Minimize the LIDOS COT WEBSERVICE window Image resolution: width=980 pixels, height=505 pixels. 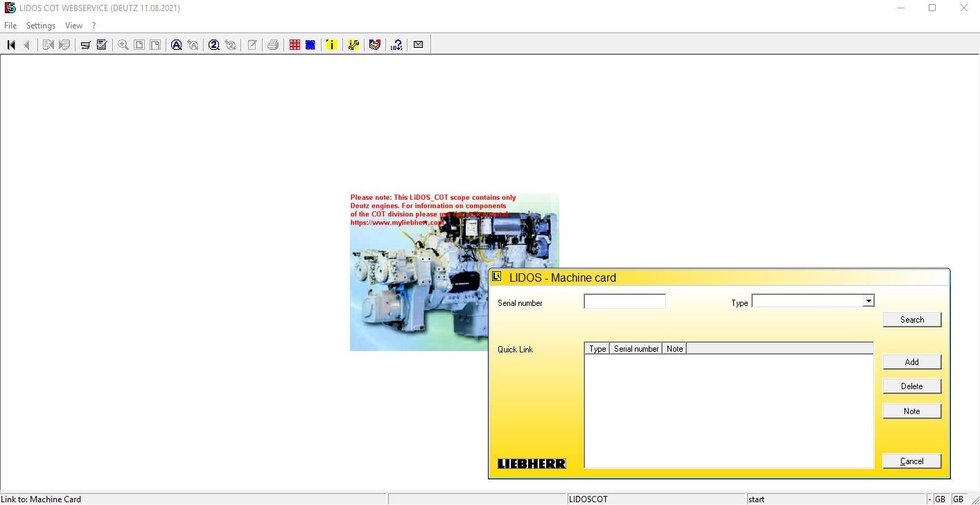coord(901,8)
